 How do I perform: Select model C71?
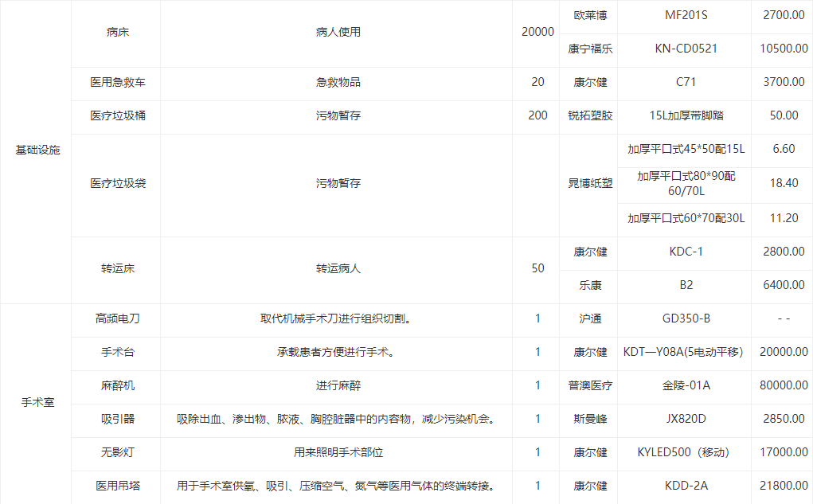(686, 83)
